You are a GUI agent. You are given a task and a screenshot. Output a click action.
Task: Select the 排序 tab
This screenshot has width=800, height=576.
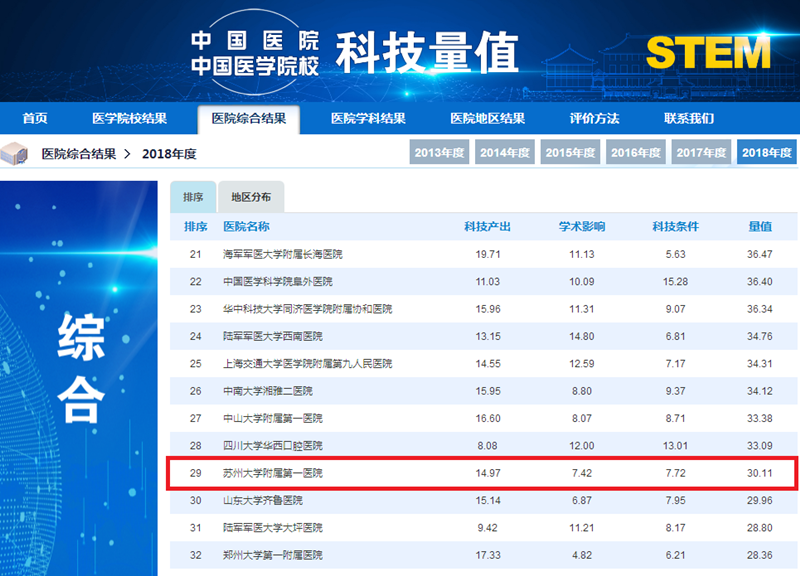pos(193,197)
